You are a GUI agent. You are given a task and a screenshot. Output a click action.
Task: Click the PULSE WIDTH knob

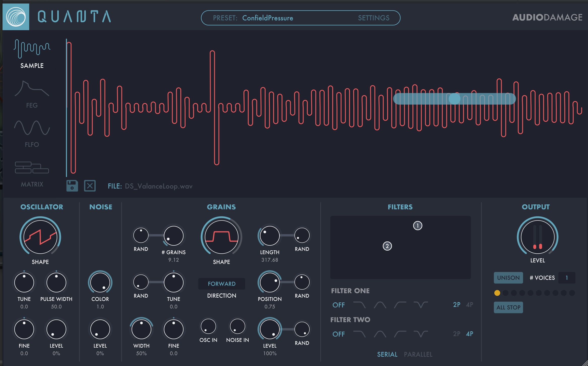[56, 283]
